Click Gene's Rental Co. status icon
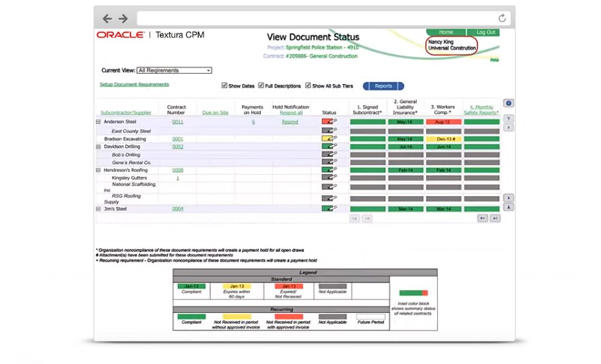This screenshot has width=601, height=364. [329, 162]
